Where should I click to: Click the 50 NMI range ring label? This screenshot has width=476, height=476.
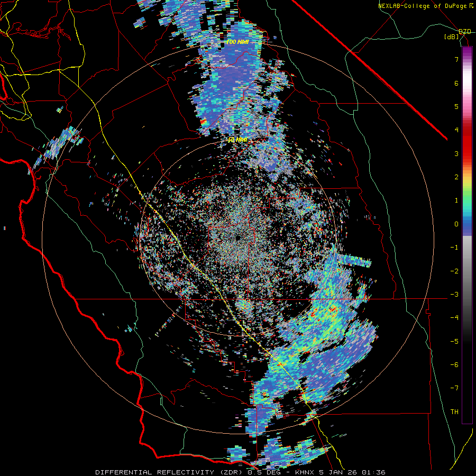click(237, 140)
